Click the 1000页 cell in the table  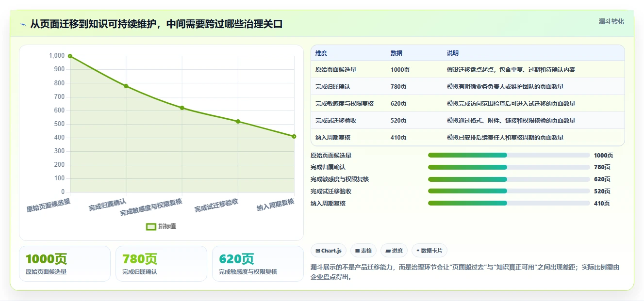pyautogui.click(x=400, y=70)
